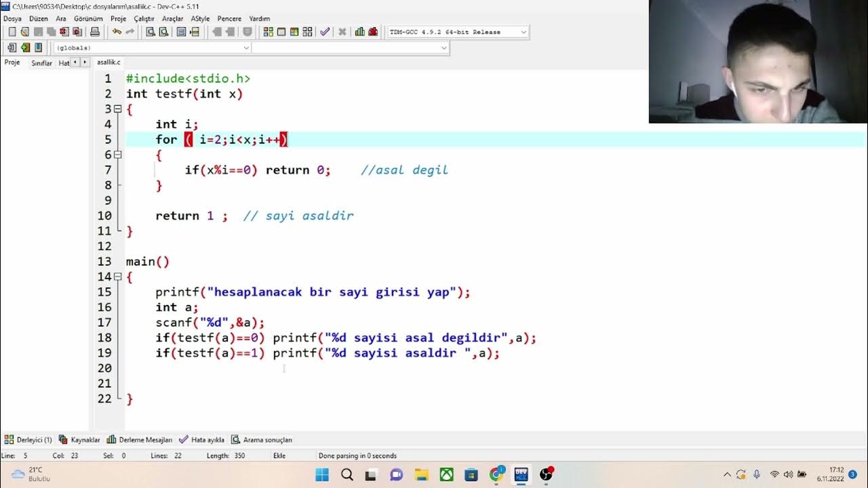
Task: Click the Undo arrow icon
Action: point(117,32)
